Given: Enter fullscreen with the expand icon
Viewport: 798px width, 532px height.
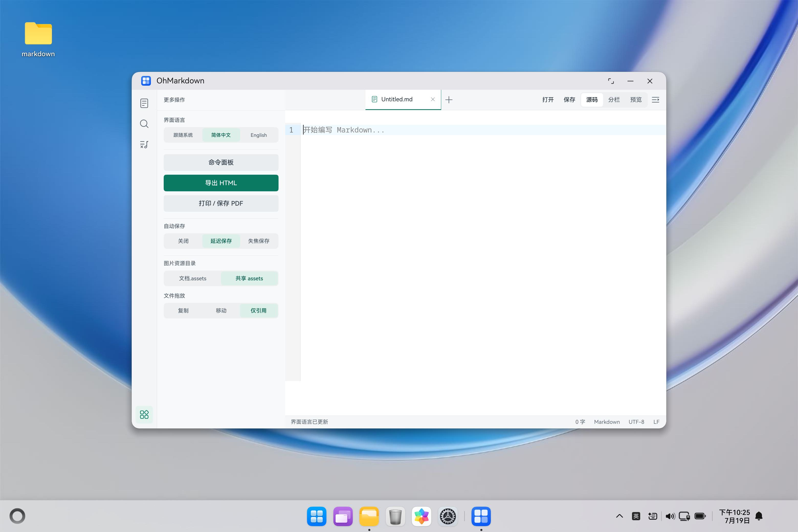Looking at the screenshot, I should tap(611, 81).
